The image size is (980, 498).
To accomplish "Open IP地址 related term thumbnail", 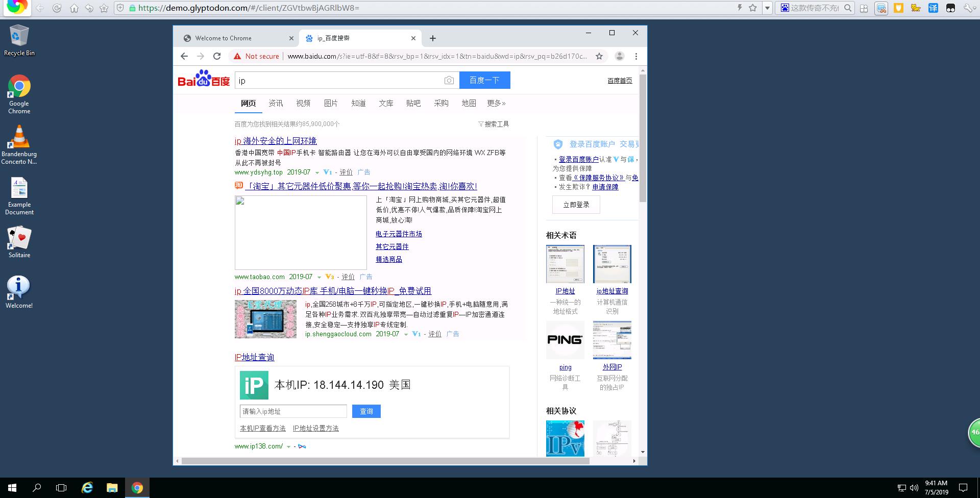I will [x=565, y=264].
